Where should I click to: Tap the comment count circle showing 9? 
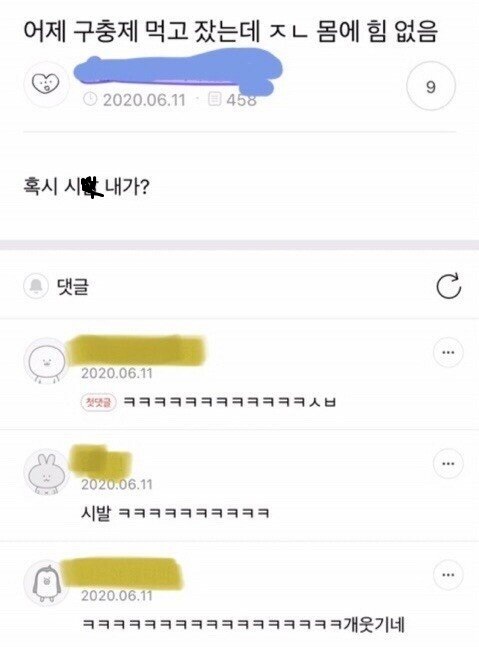coord(431,86)
